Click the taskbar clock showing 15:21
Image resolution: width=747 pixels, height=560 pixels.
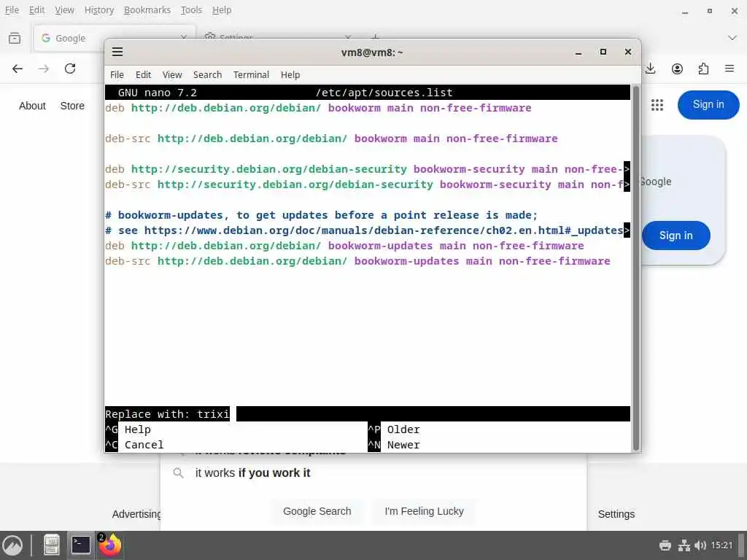tap(721, 545)
